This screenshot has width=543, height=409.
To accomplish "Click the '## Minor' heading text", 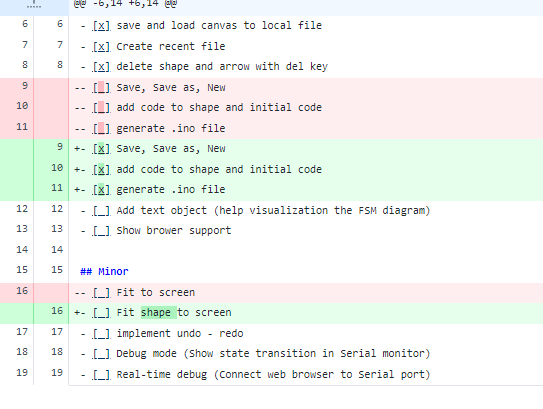I will click(x=104, y=272).
